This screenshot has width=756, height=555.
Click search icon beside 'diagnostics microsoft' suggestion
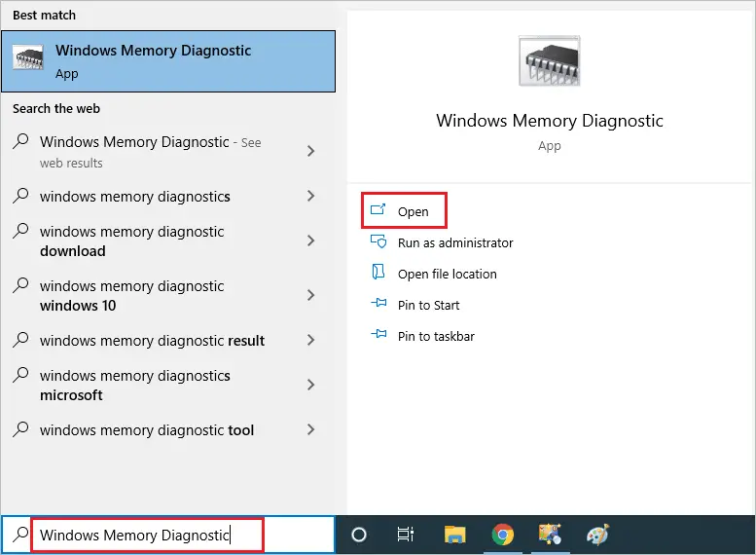tap(20, 375)
